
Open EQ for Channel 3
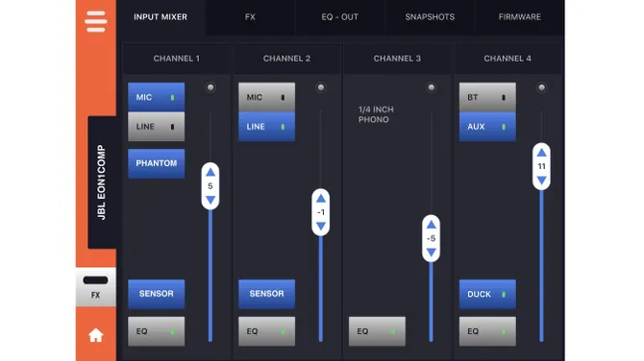click(377, 331)
